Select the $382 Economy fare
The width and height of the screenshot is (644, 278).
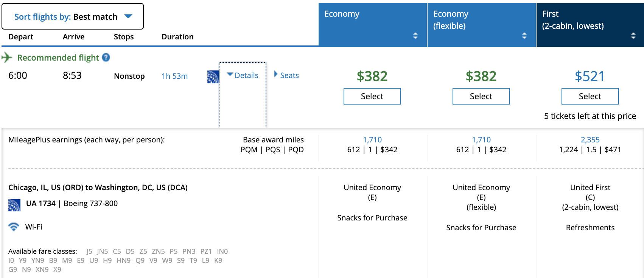[x=372, y=96]
